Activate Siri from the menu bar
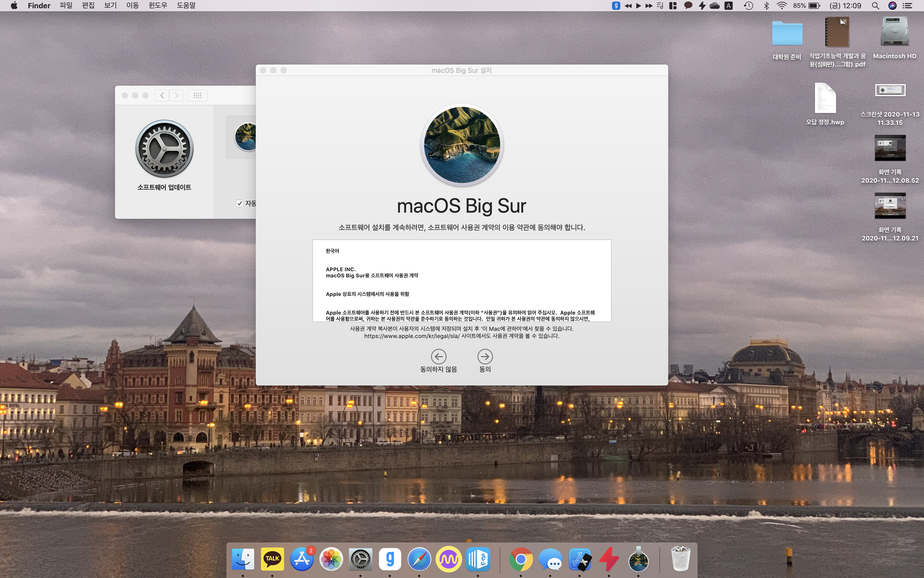924x578 pixels. 892,5
